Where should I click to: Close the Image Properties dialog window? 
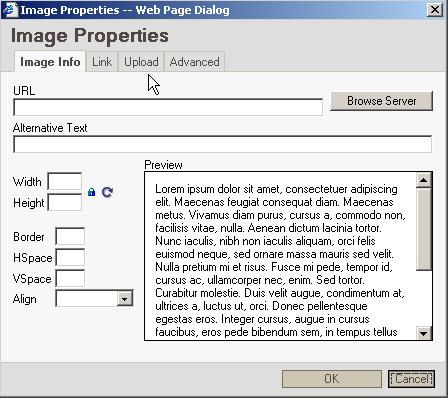tap(435, 10)
